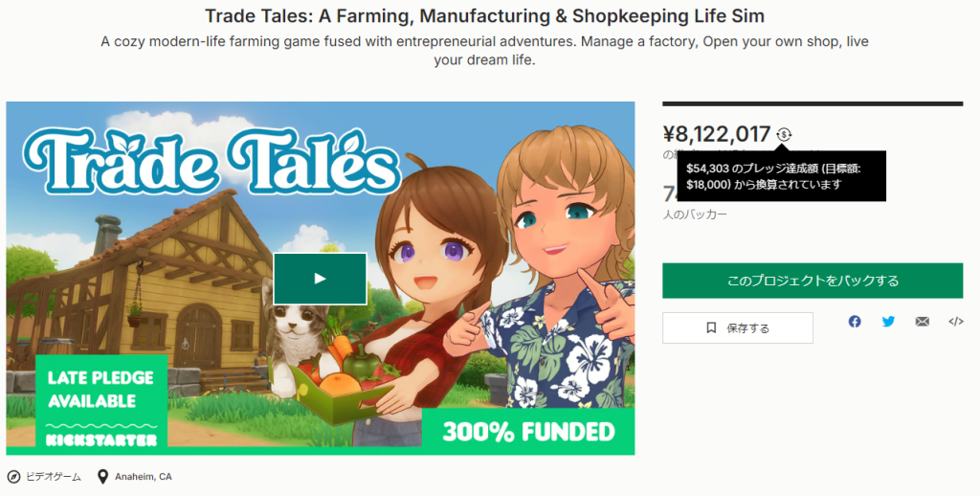Play the Trade Tales project video
Viewport: 980px width, 496px height.
(x=320, y=279)
